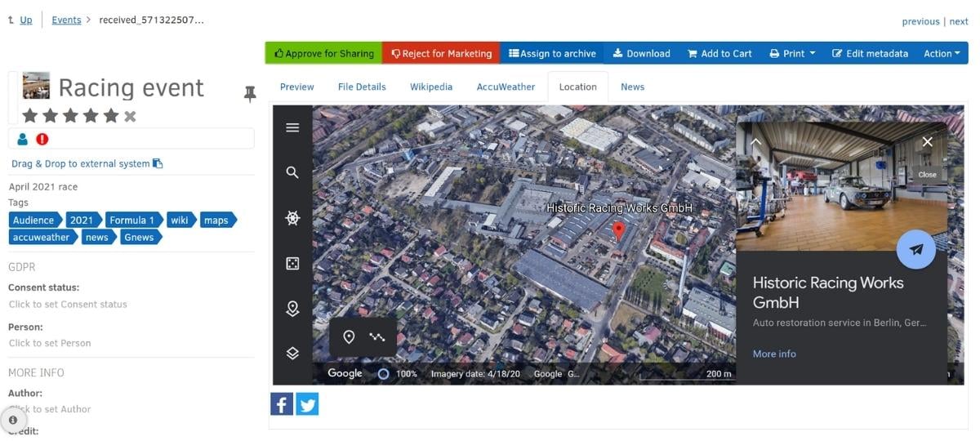This screenshot has width=980, height=441.
Task: Set rating to five stars
Action: 111,116
